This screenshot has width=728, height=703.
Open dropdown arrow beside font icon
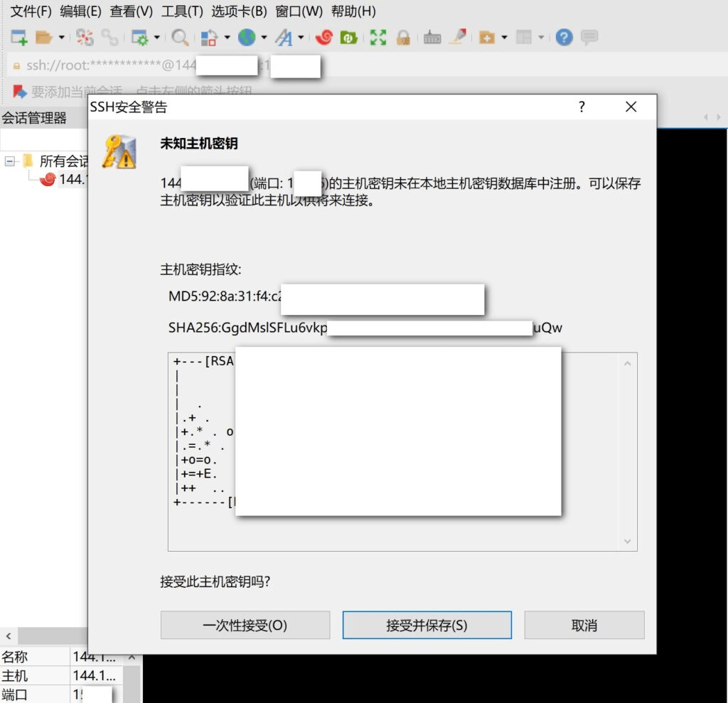[x=301, y=38]
